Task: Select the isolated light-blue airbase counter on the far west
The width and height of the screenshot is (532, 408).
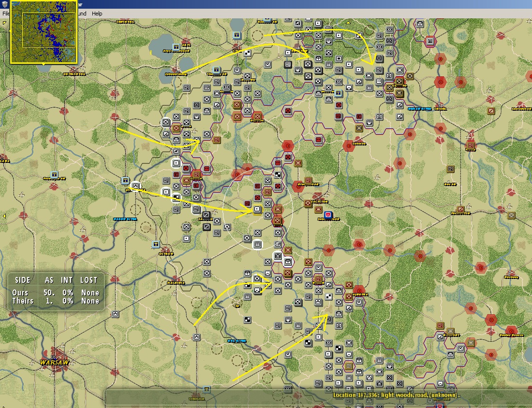Action: (x=54, y=175)
